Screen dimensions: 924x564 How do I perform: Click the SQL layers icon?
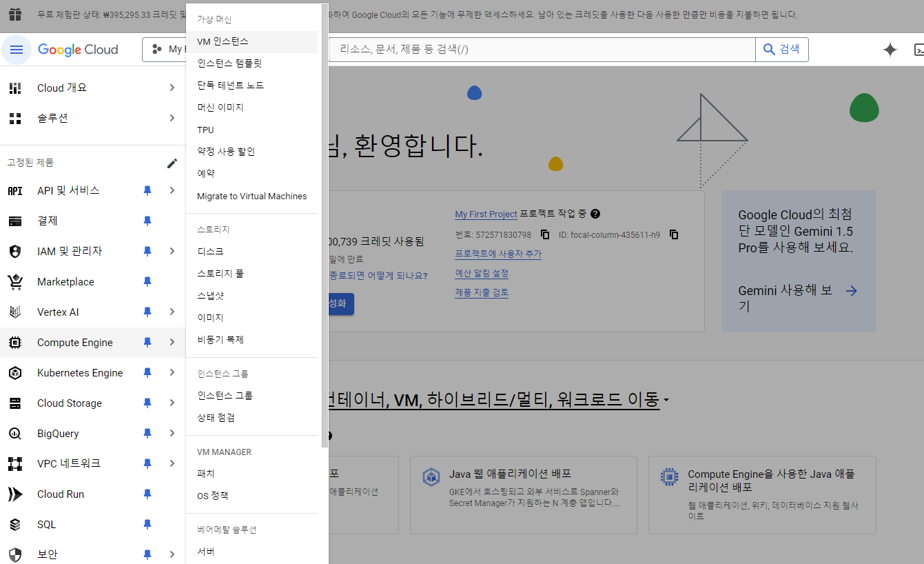(x=15, y=525)
